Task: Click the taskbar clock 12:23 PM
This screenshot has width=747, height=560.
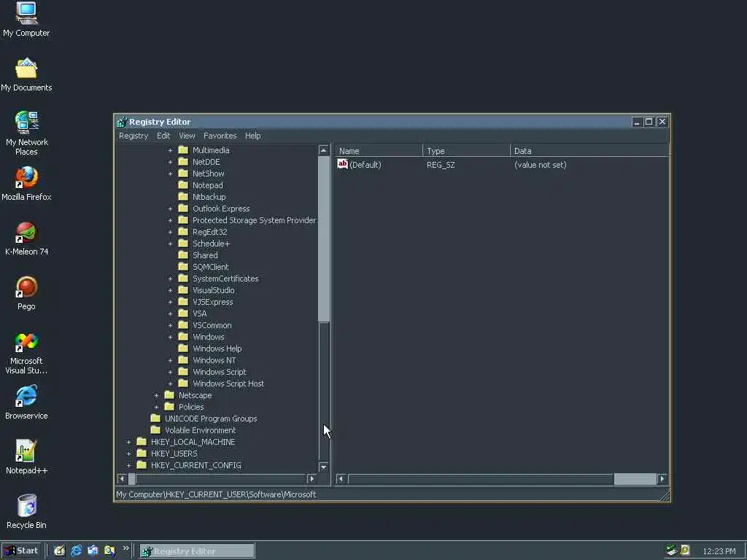Action: click(x=719, y=551)
